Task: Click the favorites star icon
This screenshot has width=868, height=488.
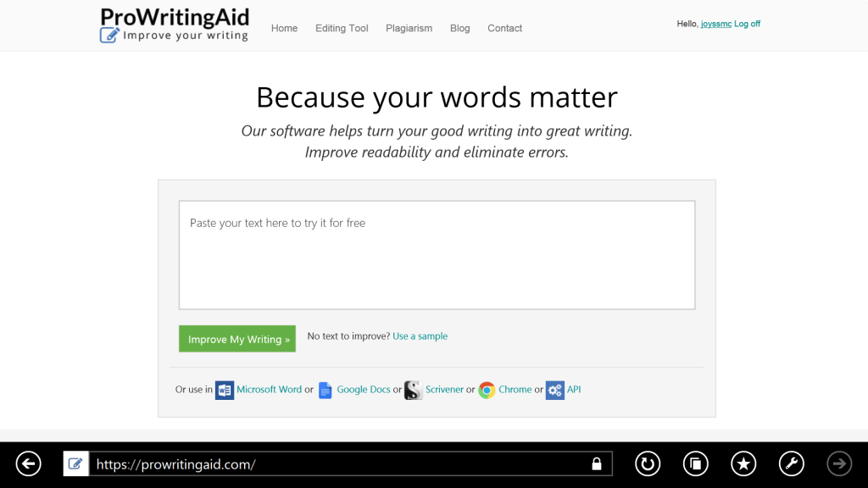Action: click(743, 463)
